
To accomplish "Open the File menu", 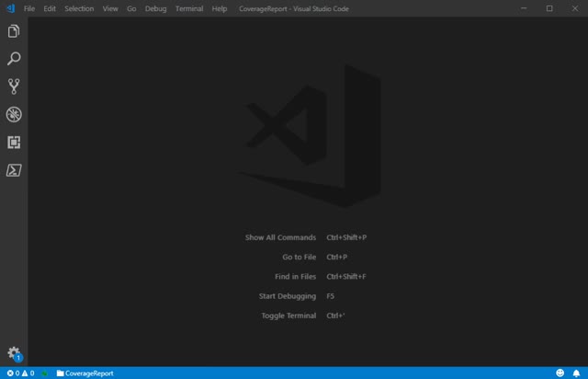I will [28, 8].
